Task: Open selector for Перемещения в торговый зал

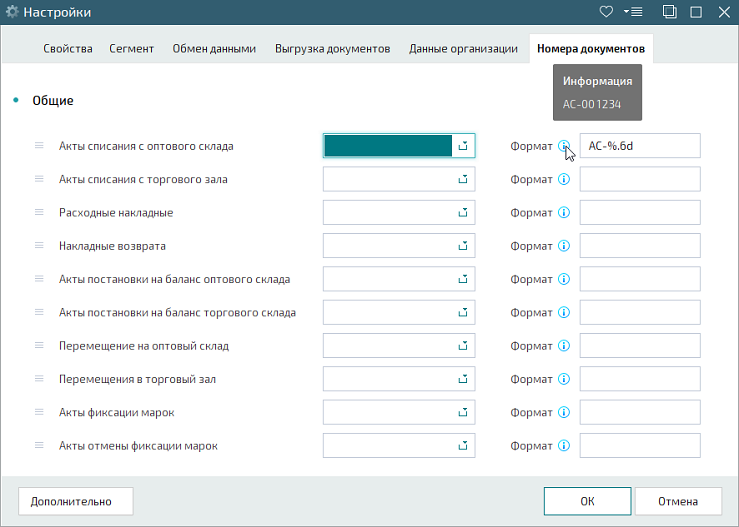Action: click(x=463, y=379)
